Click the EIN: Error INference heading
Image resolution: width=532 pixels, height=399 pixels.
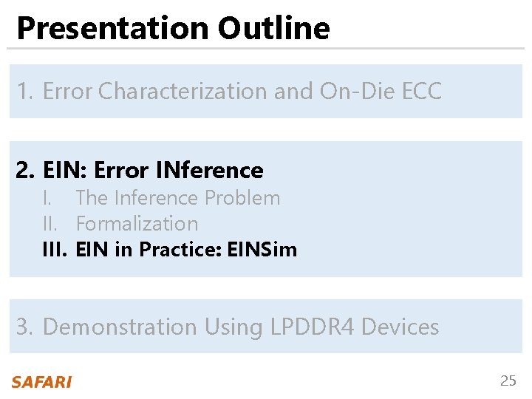click(152, 171)
